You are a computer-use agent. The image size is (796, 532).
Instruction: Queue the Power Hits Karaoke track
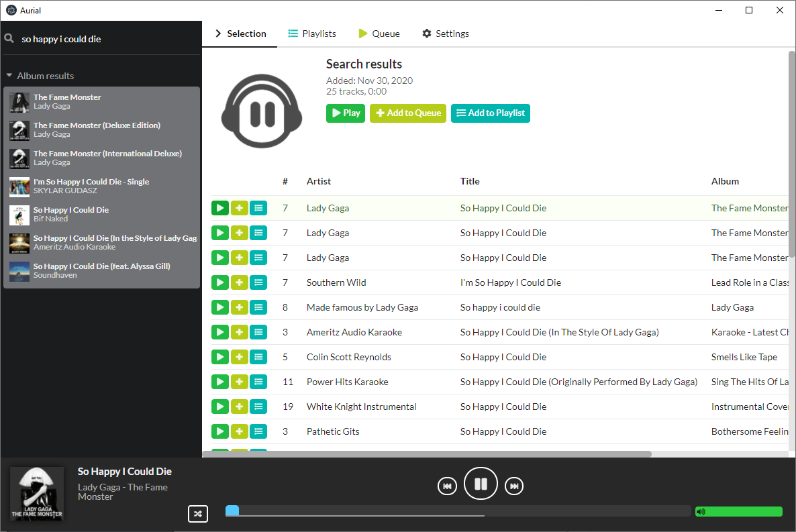coord(239,382)
